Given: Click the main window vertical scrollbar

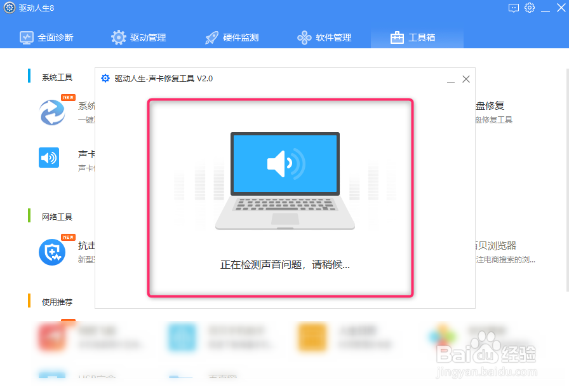Looking at the screenshot, I should tap(567, 180).
